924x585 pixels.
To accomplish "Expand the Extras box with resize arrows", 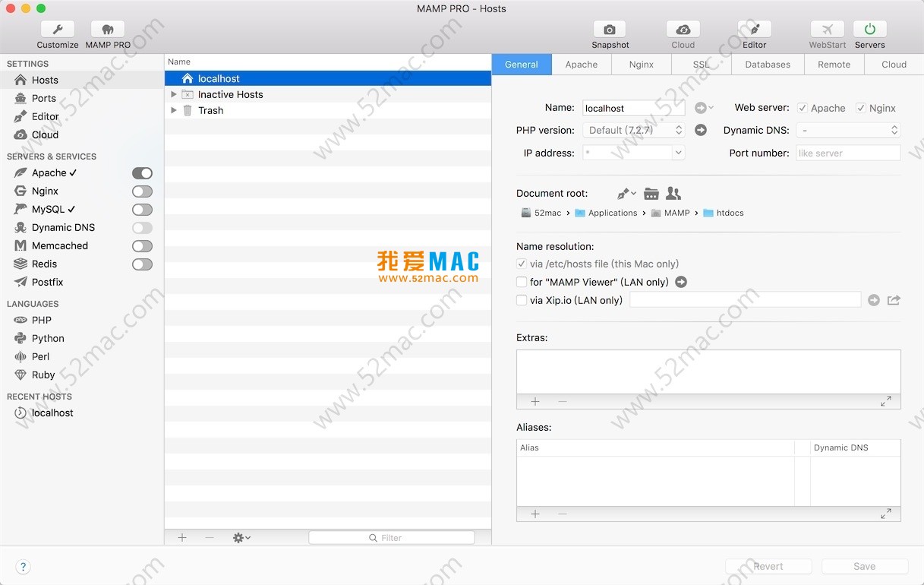I will tap(886, 401).
